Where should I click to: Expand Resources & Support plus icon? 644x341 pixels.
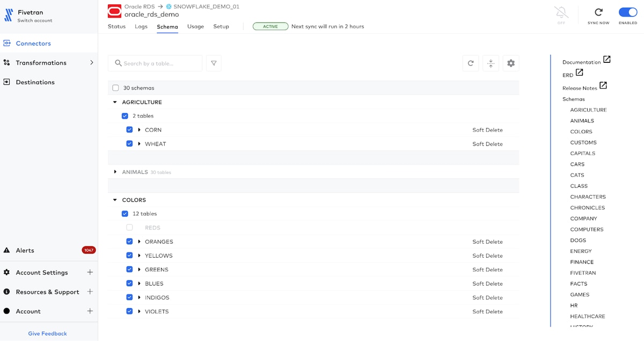coord(90,292)
